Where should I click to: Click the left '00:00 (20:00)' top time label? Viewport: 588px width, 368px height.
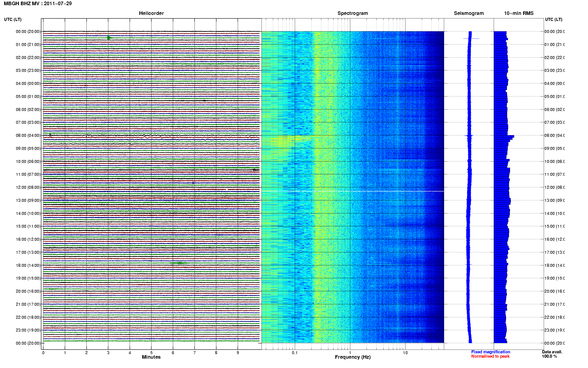[28, 31]
